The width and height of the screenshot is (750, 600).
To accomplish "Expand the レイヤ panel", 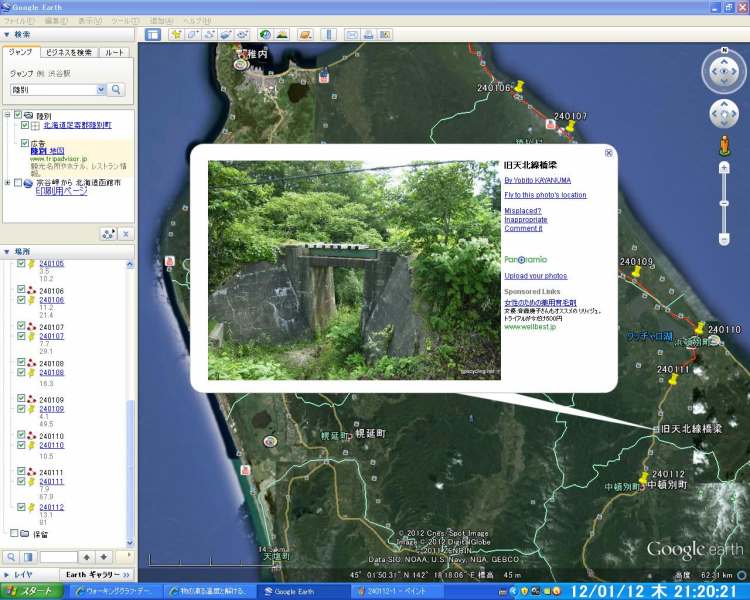I will tap(8, 575).
